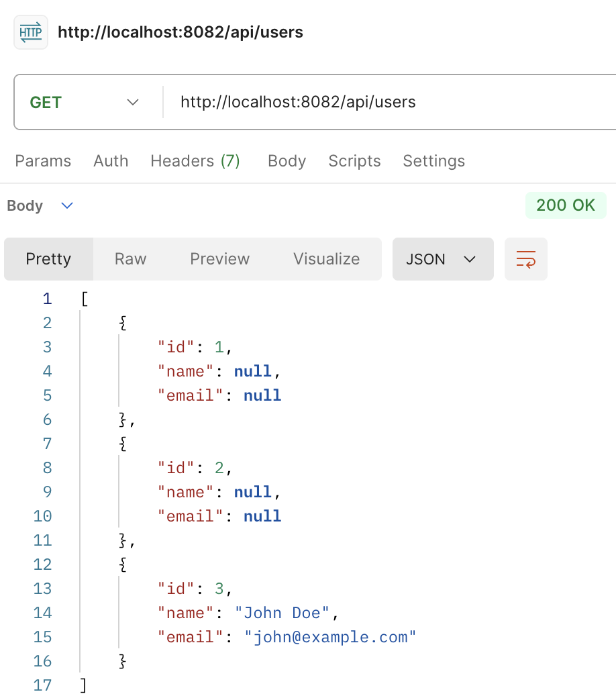Collapse the third JSON object on line 12
Viewport: 616px width, 698px height.
pyautogui.click(x=121, y=564)
